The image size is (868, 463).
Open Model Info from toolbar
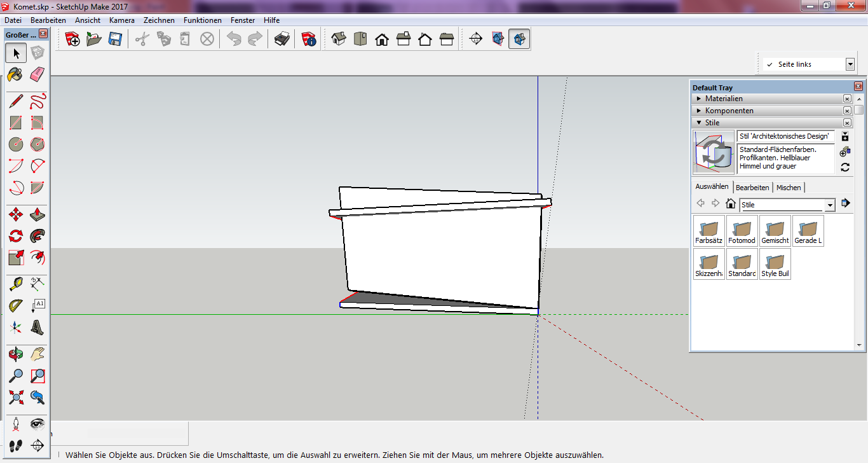click(309, 39)
